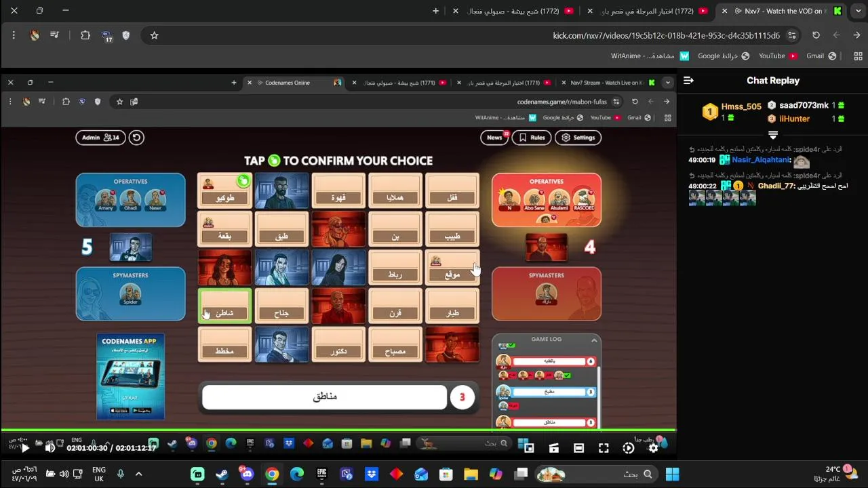Select the جناح word card
868x488 pixels.
(x=281, y=306)
